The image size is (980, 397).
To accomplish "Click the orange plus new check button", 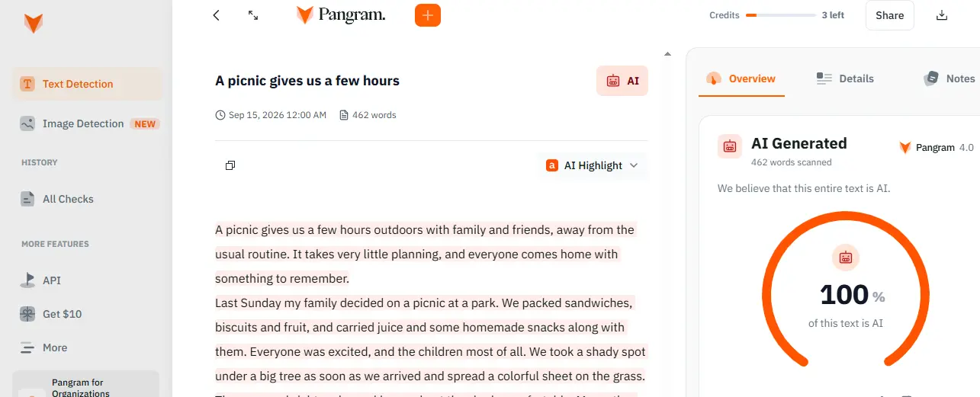I will point(428,15).
